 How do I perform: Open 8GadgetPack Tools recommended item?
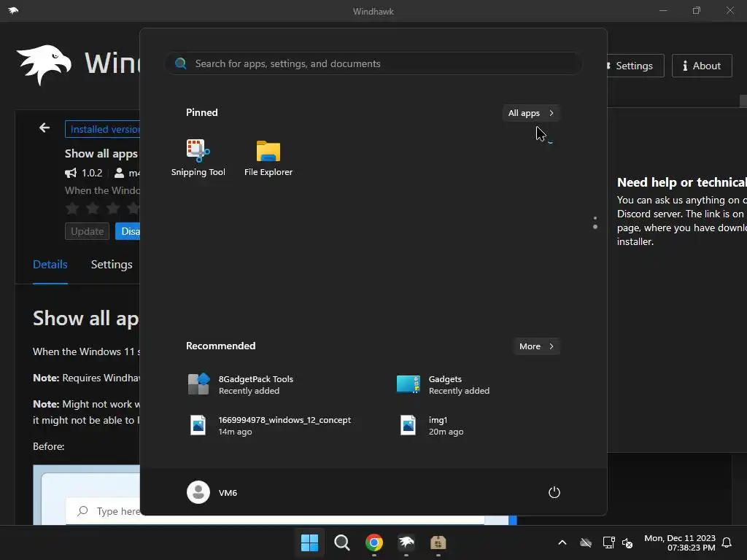pos(241,384)
